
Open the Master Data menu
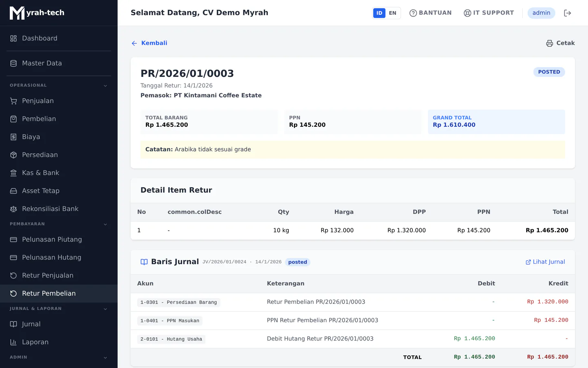(59, 63)
